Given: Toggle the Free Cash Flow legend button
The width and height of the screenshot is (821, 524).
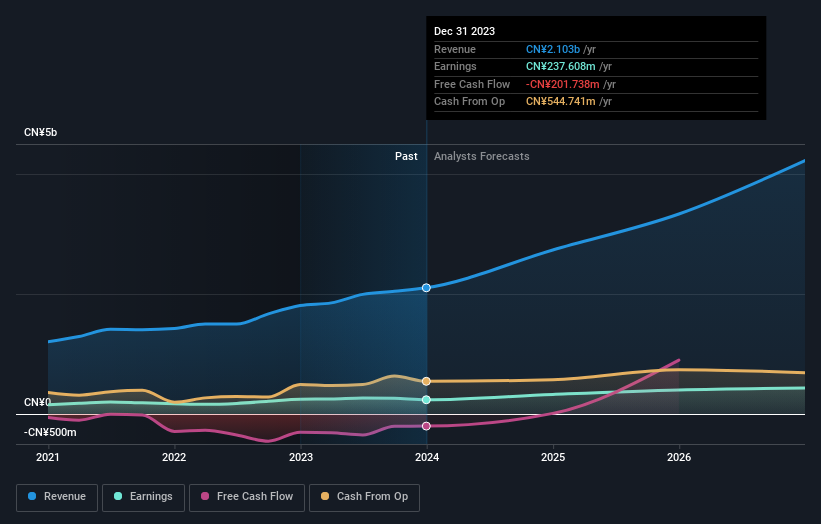Looking at the screenshot, I should pos(247,497).
